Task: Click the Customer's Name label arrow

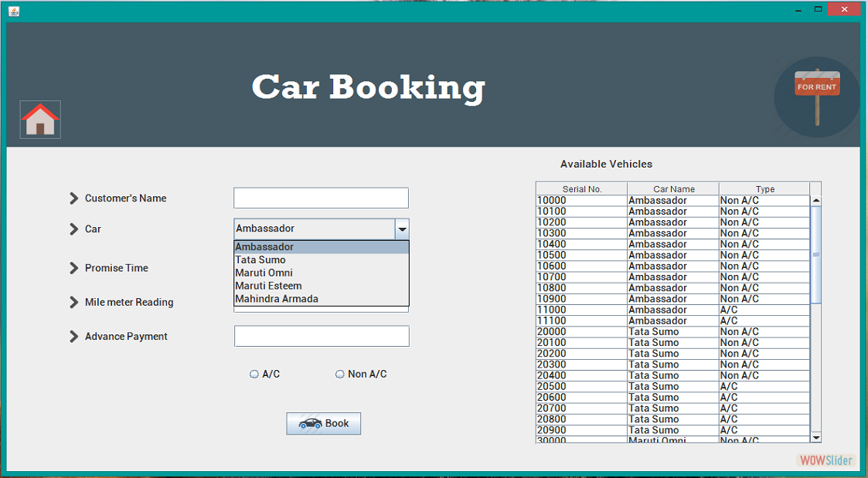Action: (x=73, y=198)
